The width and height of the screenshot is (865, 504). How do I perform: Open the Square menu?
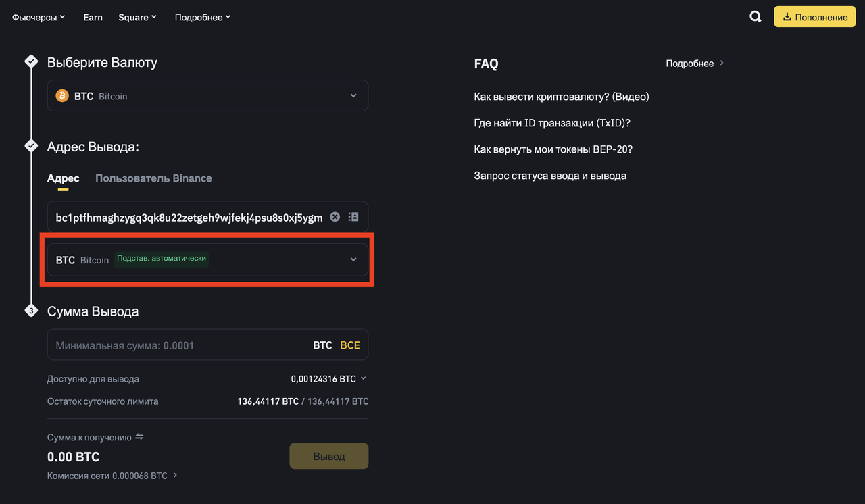click(137, 17)
